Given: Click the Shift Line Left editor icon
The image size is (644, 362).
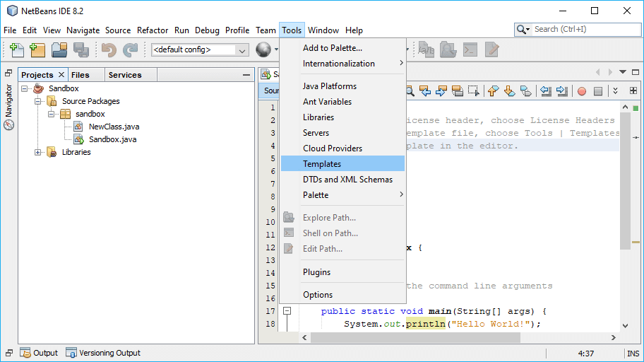Looking at the screenshot, I should [x=546, y=91].
